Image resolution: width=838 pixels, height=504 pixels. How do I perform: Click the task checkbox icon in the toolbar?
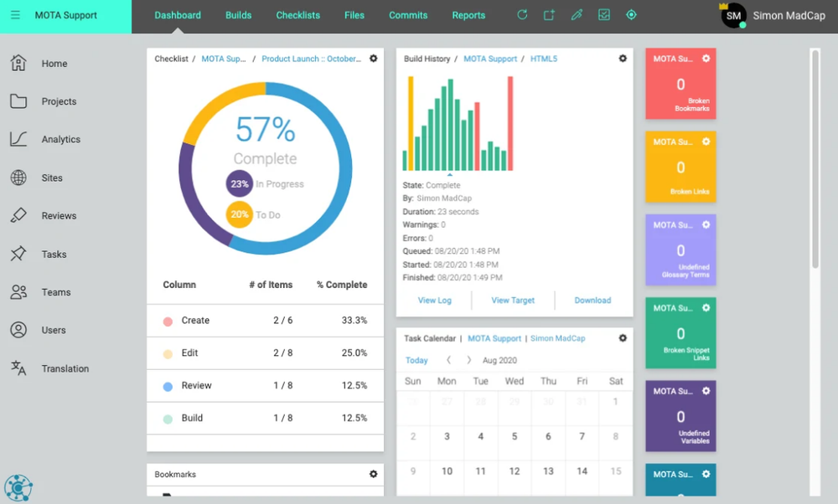[604, 14]
